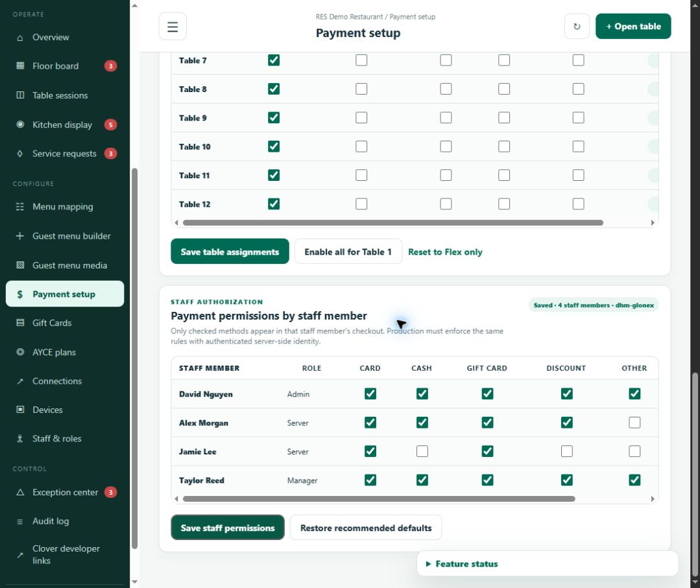Click the Guest menu media icon
The width and height of the screenshot is (700, 588).
(x=20, y=265)
